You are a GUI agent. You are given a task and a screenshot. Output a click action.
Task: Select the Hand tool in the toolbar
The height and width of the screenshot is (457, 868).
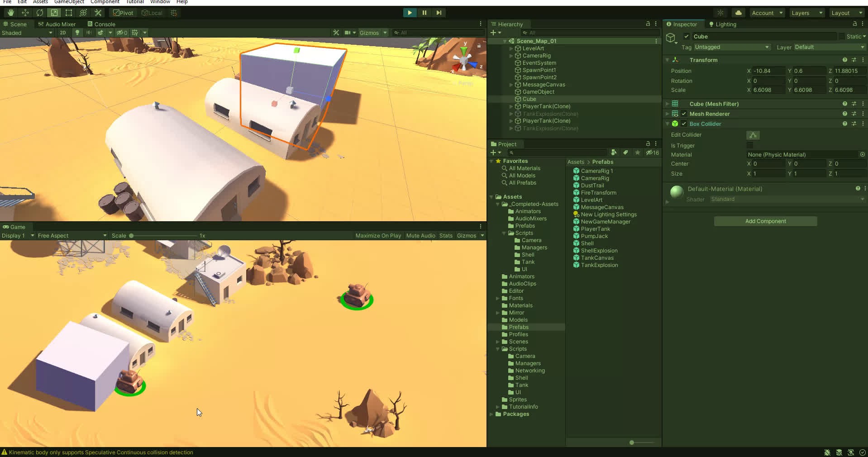tap(10, 13)
